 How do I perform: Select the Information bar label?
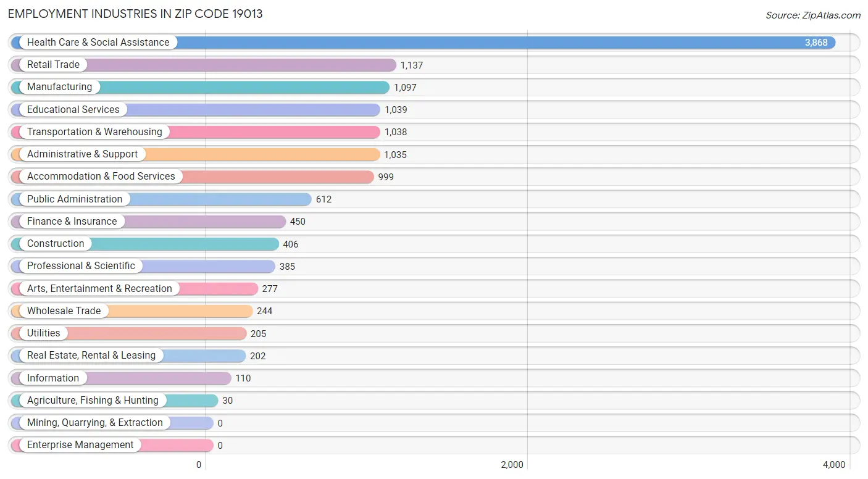53,378
